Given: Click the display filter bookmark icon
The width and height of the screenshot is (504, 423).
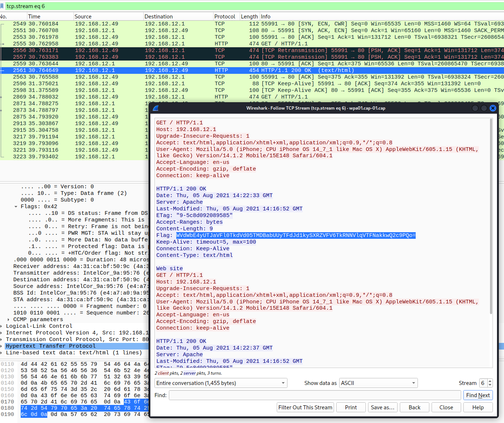Looking at the screenshot, I should 2,6.
